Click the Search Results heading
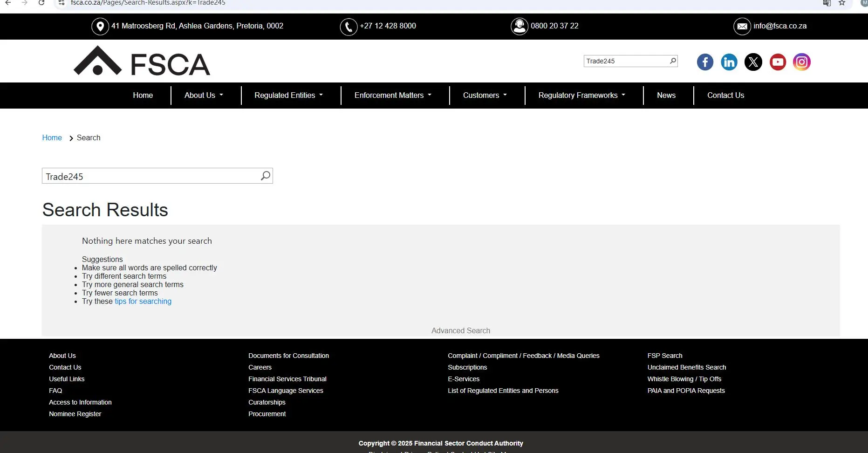This screenshot has width=868, height=453. coord(105,210)
